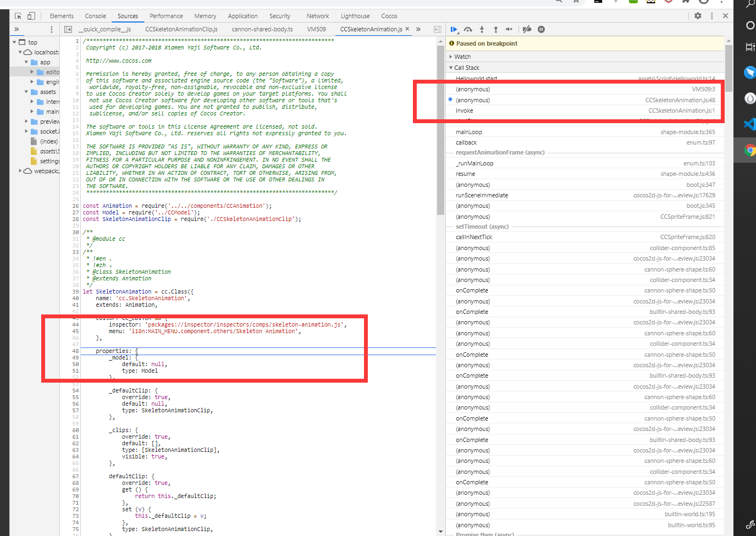Expand the Watch section
This screenshot has height=536, width=756.
462,57
